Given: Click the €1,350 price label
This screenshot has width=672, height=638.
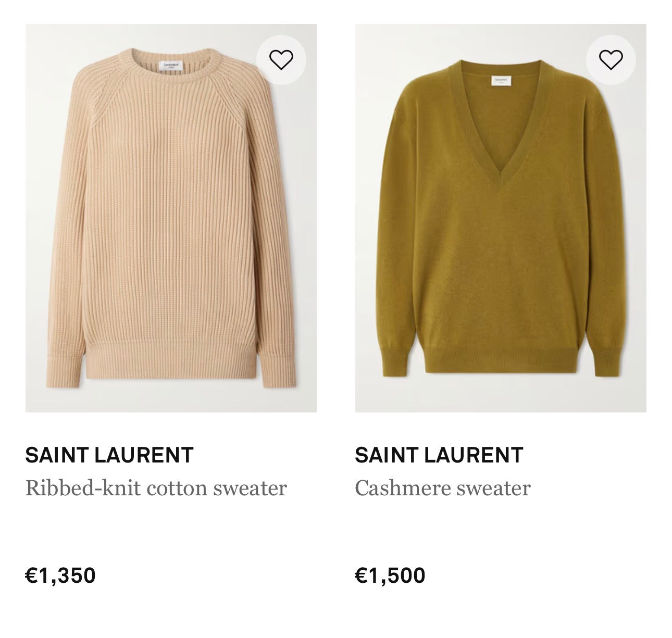Looking at the screenshot, I should point(60,576).
